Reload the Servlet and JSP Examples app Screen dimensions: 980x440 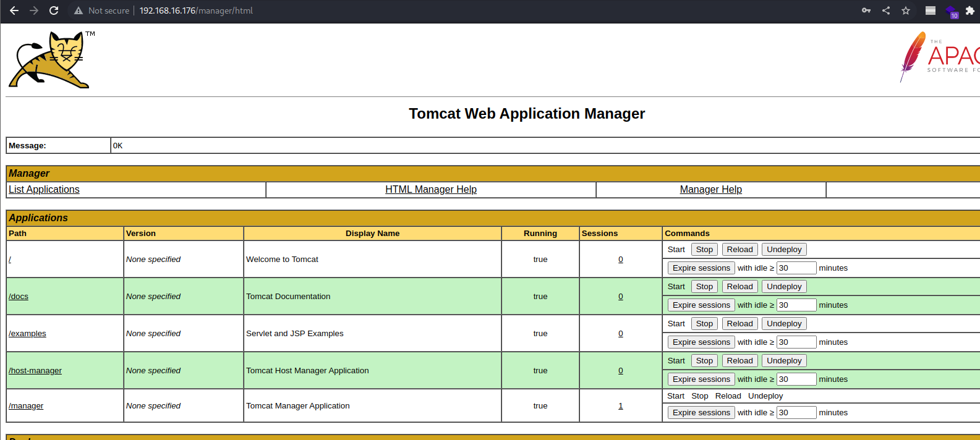pyautogui.click(x=739, y=324)
